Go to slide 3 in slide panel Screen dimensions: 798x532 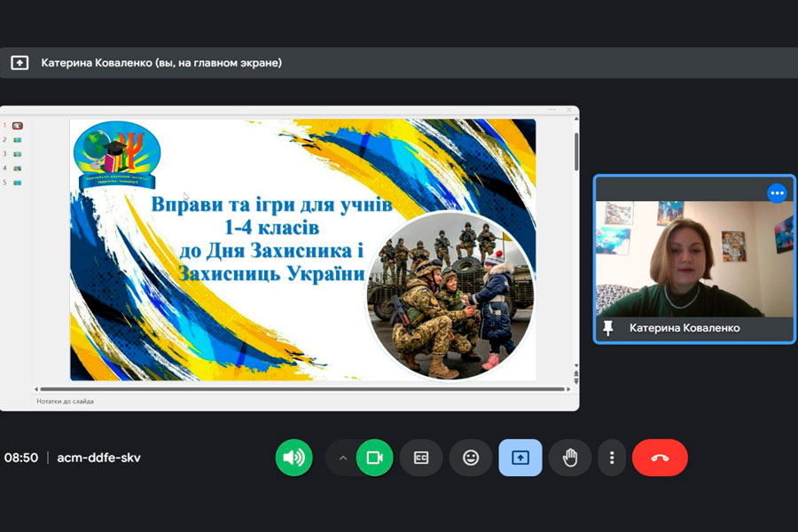17,154
